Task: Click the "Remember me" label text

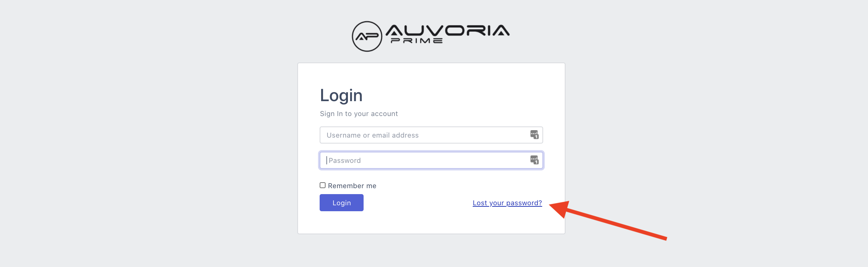Action: pos(352,186)
